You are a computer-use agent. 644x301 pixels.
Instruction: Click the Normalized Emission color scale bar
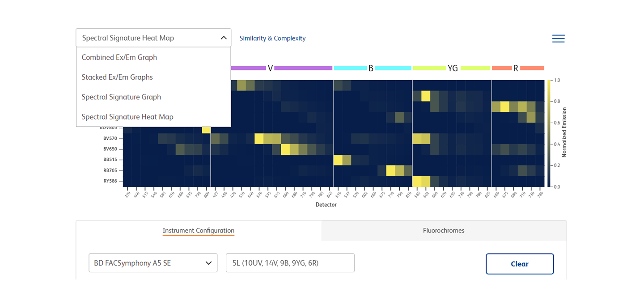(549, 133)
